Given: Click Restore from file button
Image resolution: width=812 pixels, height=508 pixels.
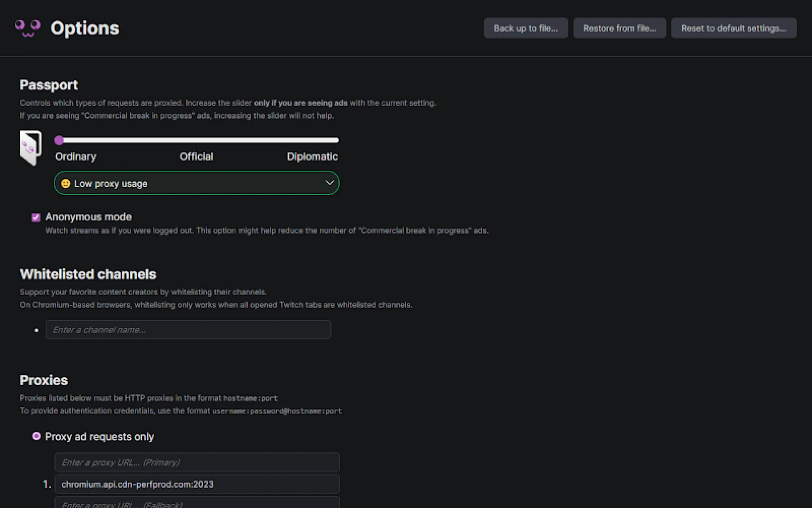Looking at the screenshot, I should [619, 28].
